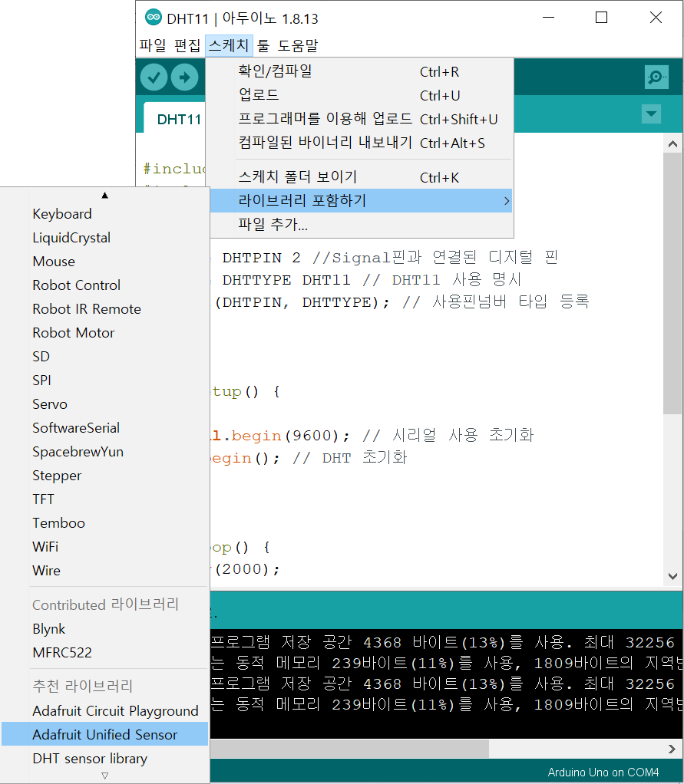Click the editor scroll-down arrow
Viewport: 684px width, 784px height.
[672, 576]
